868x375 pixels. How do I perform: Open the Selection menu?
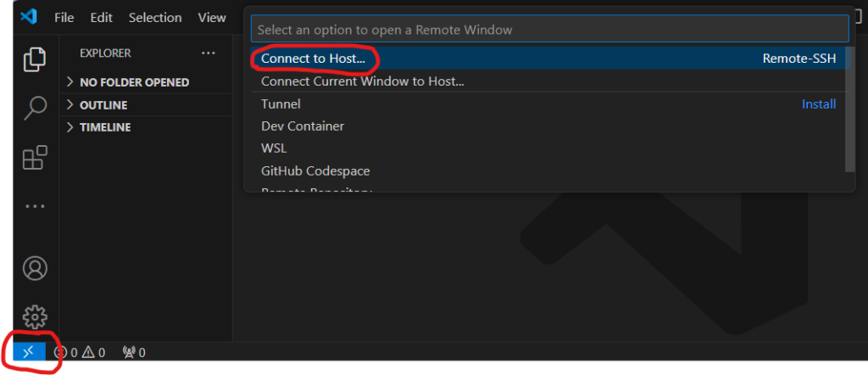point(155,18)
